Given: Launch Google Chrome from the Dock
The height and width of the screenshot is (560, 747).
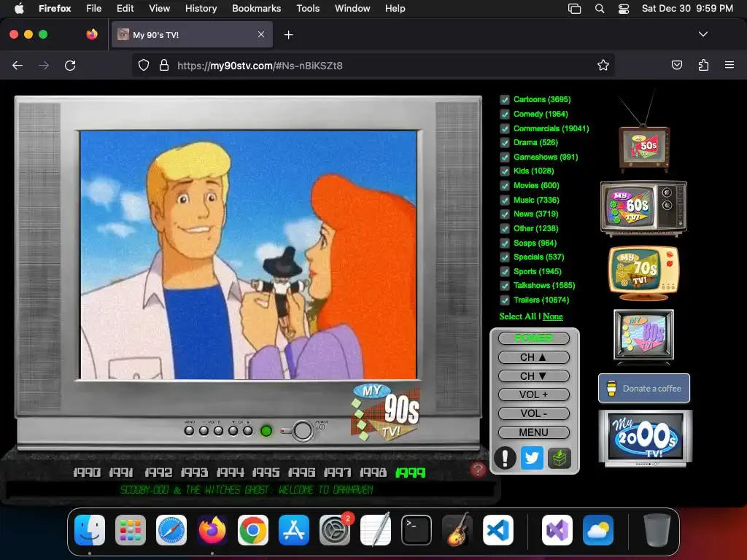Looking at the screenshot, I should pyautogui.click(x=252, y=530).
